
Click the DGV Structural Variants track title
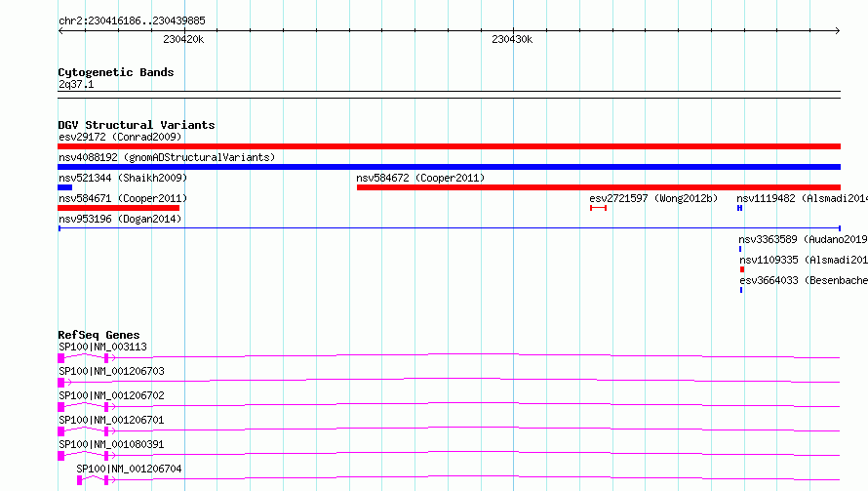tap(137, 125)
